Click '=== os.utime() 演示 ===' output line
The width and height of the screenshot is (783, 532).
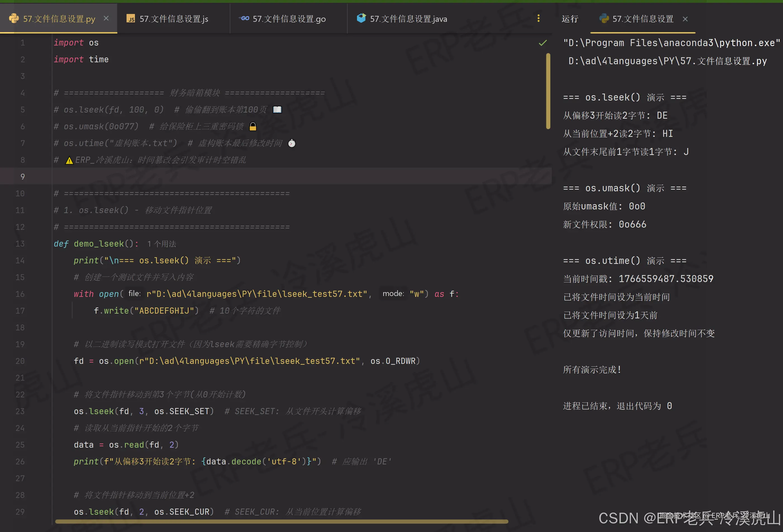625,261
